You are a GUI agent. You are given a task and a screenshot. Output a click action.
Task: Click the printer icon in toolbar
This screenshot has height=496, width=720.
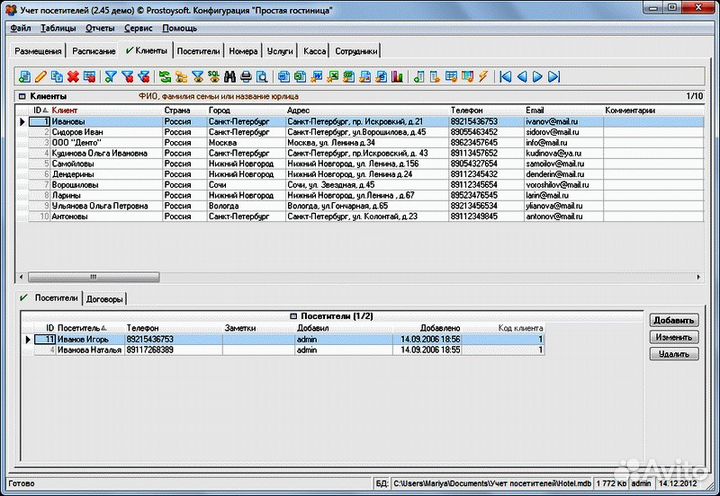(246, 77)
